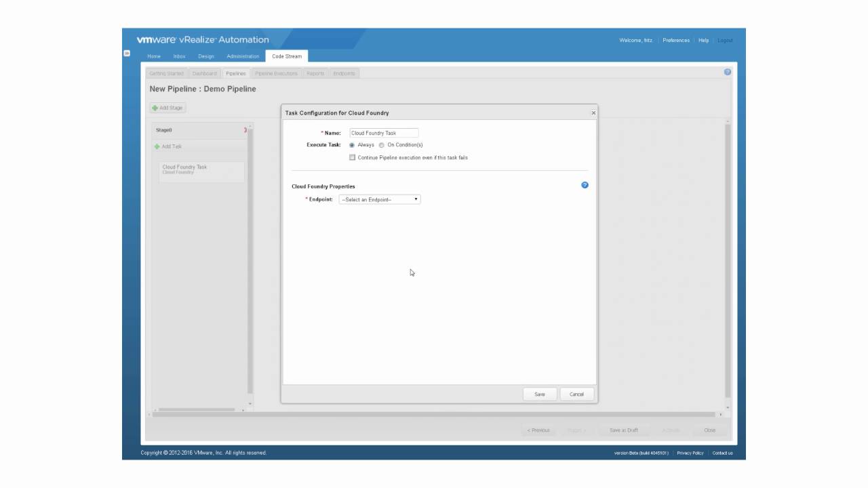Click the page help icon at top right

point(728,72)
